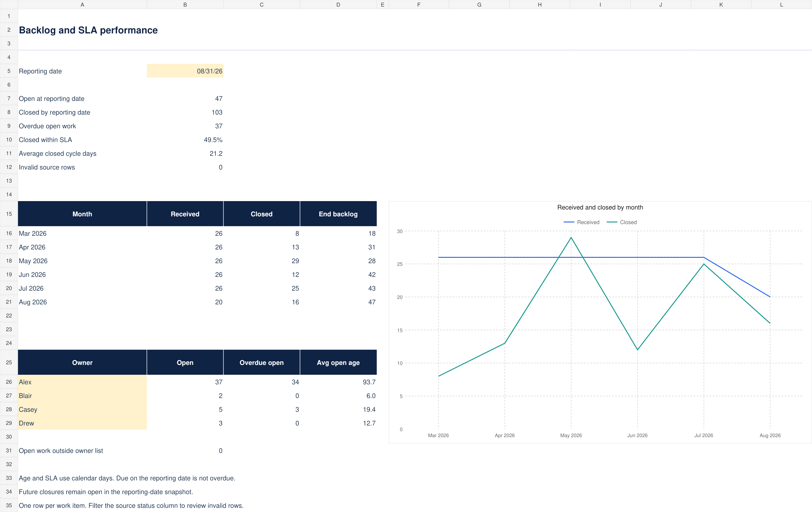Select column D header
The image size is (812, 512).
[x=338, y=4]
